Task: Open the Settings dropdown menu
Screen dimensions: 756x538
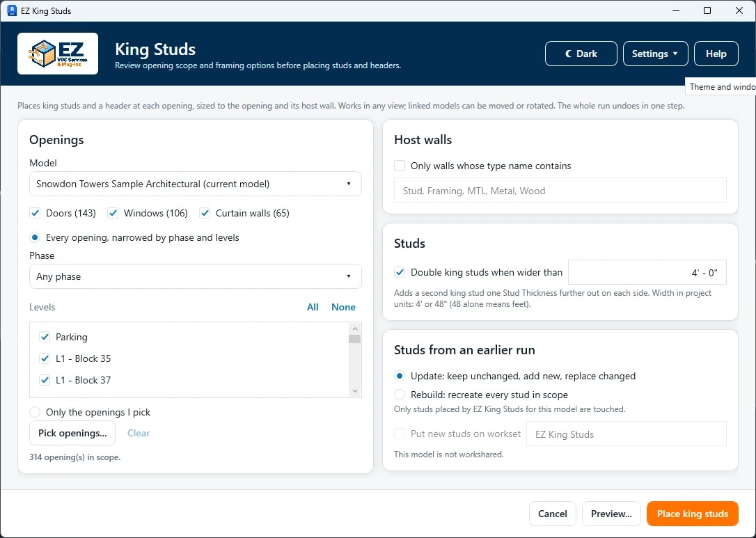Action: [655, 54]
